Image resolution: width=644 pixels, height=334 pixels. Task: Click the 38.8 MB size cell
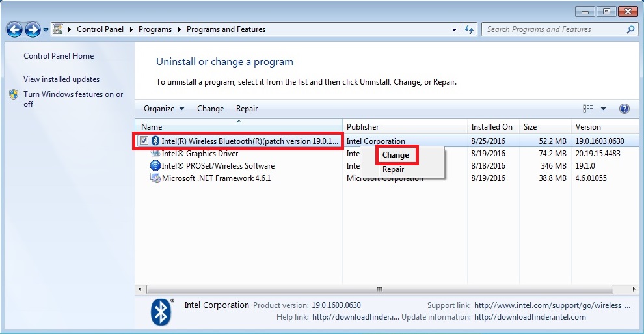552,178
